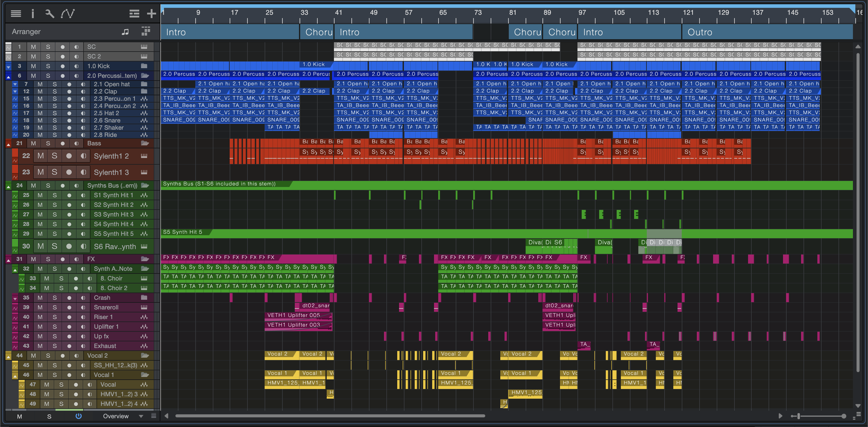
Task: Open folder icon on Bass track
Action: click(x=145, y=143)
